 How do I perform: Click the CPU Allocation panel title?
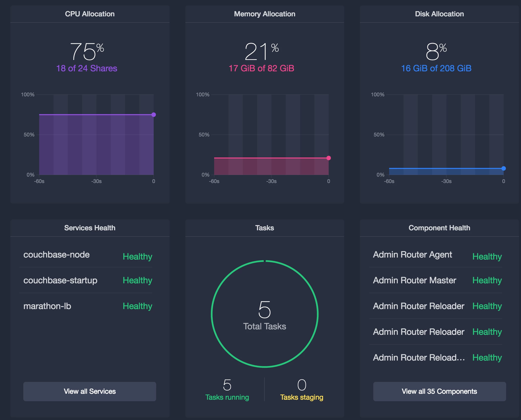[x=90, y=14]
